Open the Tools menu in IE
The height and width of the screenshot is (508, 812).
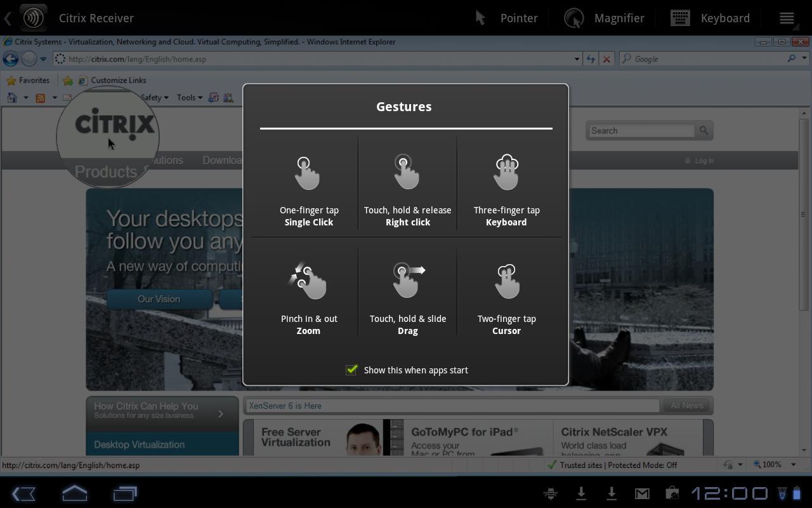point(189,98)
